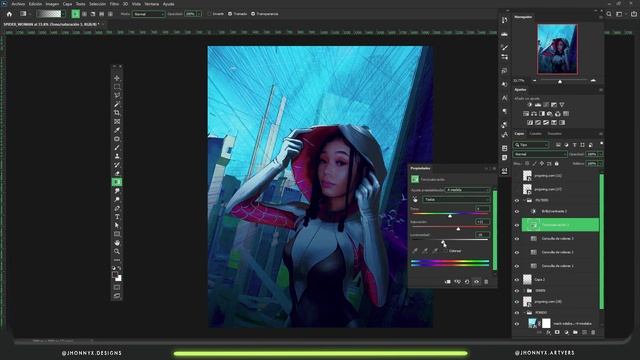
Task: Select the Hand tool
Action: (x=117, y=243)
